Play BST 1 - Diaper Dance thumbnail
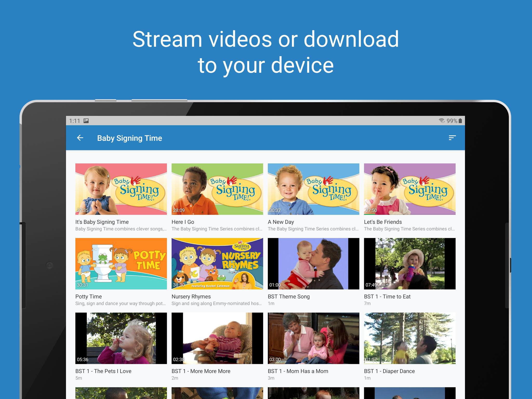Image resolution: width=532 pixels, height=399 pixels. (x=410, y=338)
